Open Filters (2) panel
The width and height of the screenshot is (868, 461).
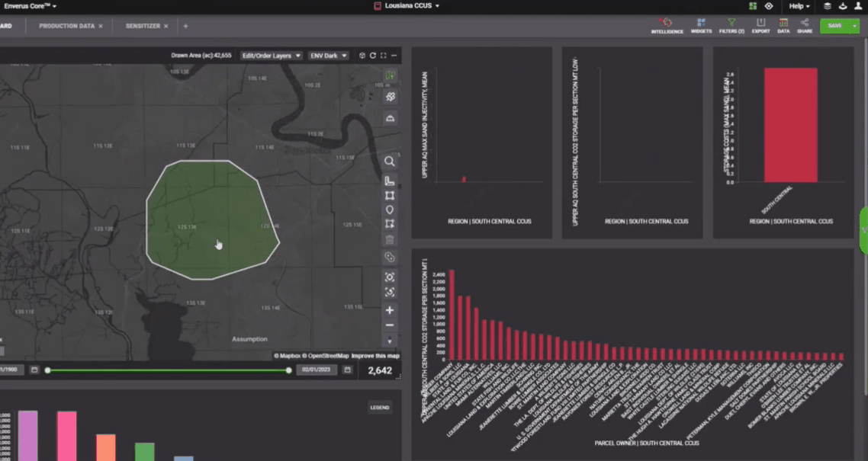(x=731, y=25)
